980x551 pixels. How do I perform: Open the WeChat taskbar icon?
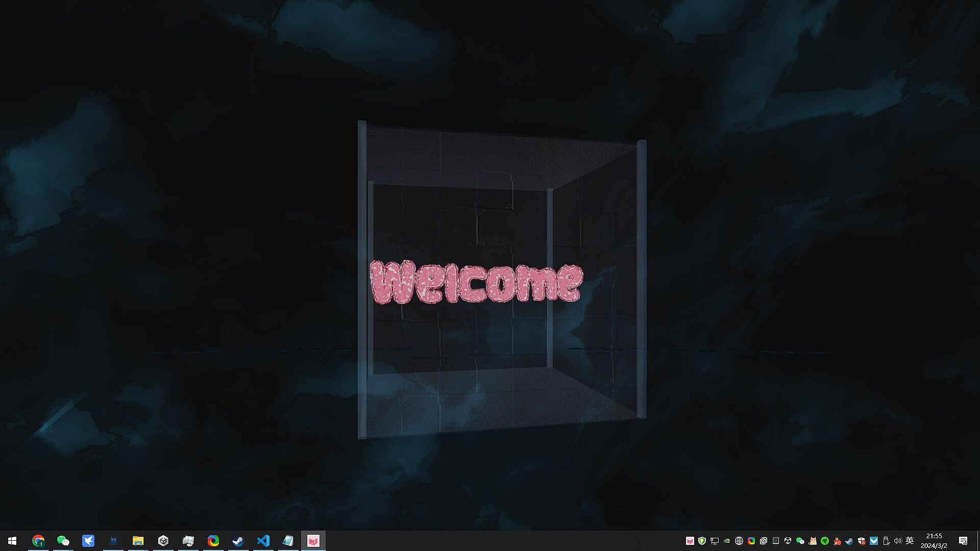click(63, 541)
